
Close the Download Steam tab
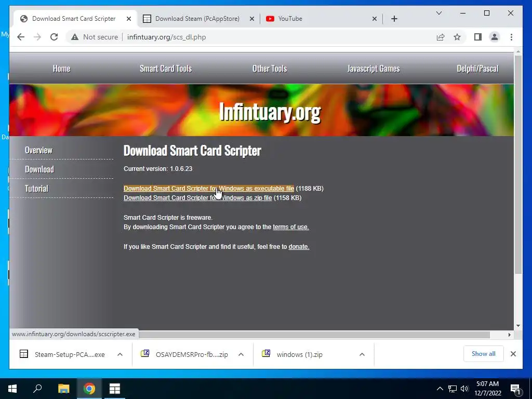pyautogui.click(x=252, y=19)
